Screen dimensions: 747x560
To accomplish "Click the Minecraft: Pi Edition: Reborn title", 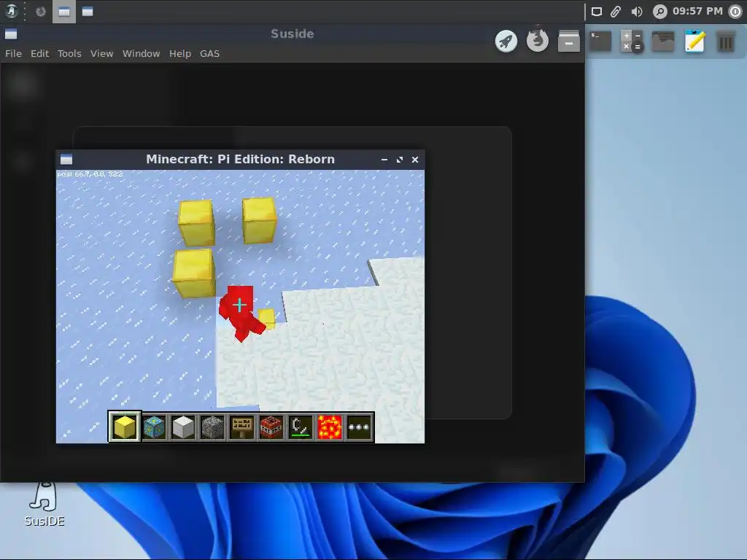I will 240,159.
